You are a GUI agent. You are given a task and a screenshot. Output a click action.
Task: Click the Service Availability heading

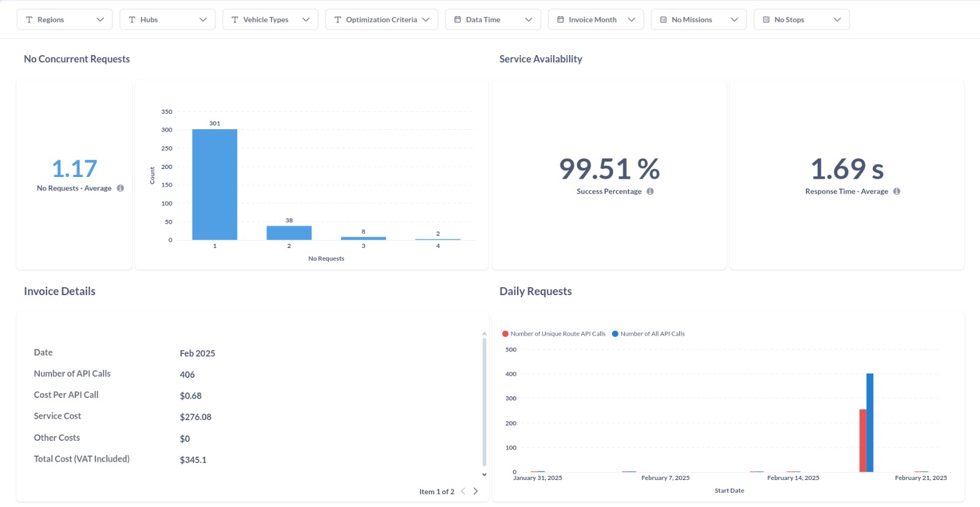tap(541, 59)
